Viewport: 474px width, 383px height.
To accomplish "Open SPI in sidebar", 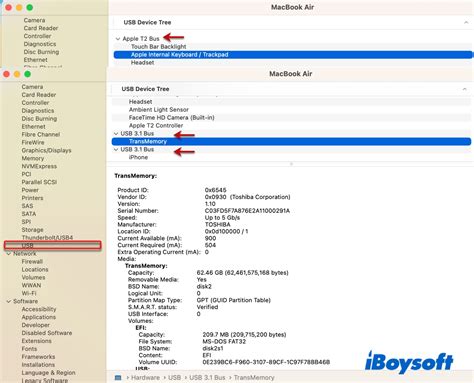I will [x=26, y=222].
